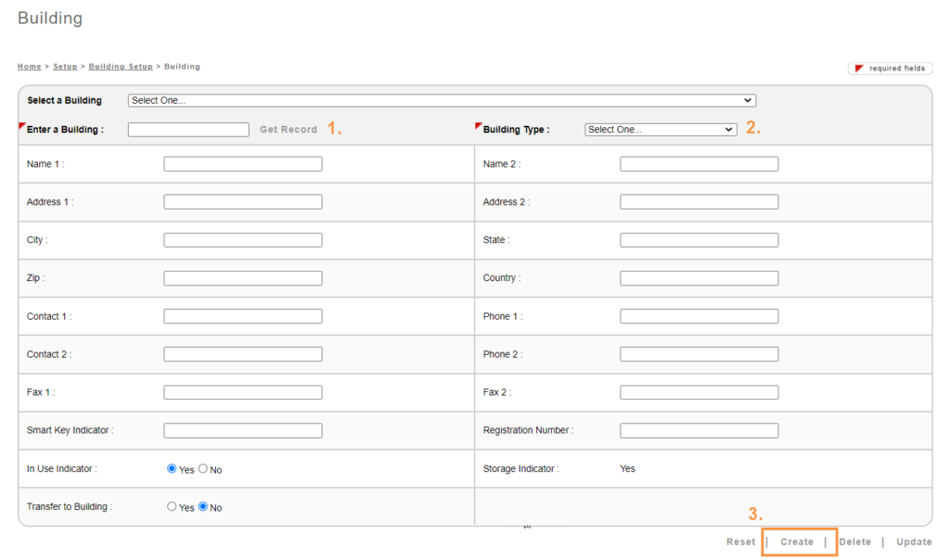Open the Setup breadcrumb link
The height and width of the screenshot is (560, 950).
click(x=65, y=67)
